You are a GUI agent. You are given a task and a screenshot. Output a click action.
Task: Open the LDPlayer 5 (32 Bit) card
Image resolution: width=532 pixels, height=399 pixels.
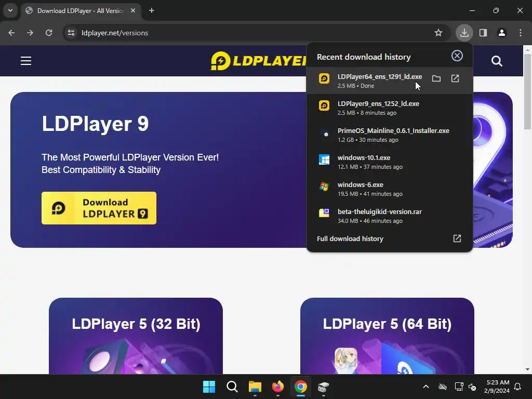pyautogui.click(x=136, y=336)
